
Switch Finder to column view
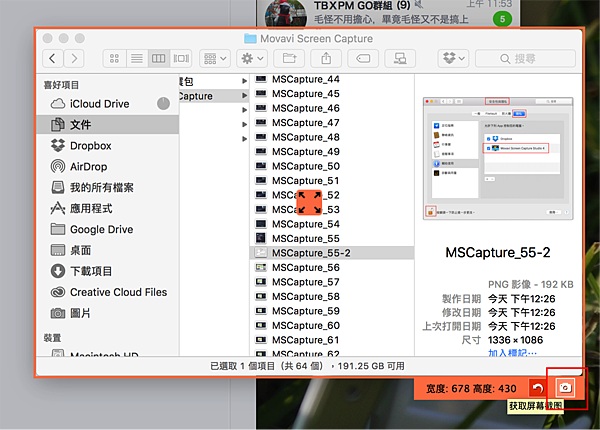point(158,59)
